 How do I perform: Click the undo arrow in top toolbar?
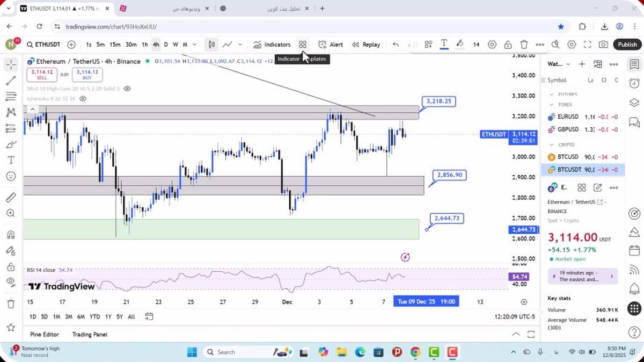pos(396,45)
